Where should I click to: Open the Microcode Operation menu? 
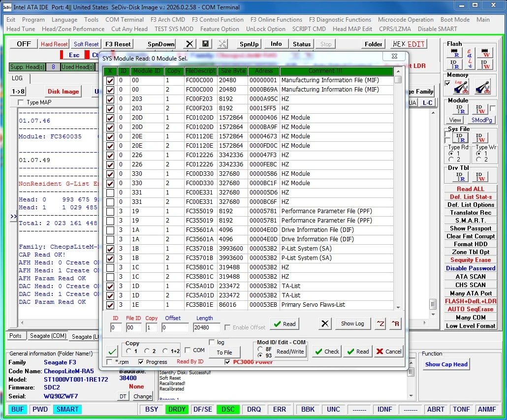pos(406,20)
